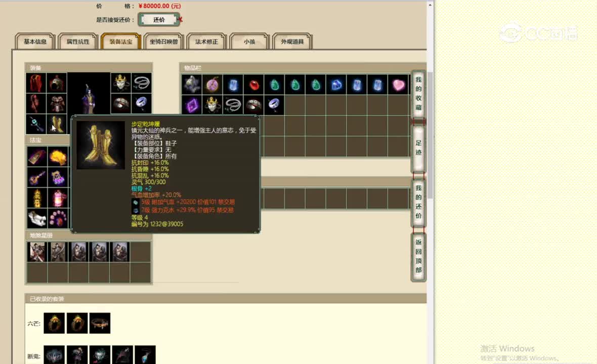Select the dark belt in 物品栏
This screenshot has height=364, width=597.
click(x=253, y=105)
